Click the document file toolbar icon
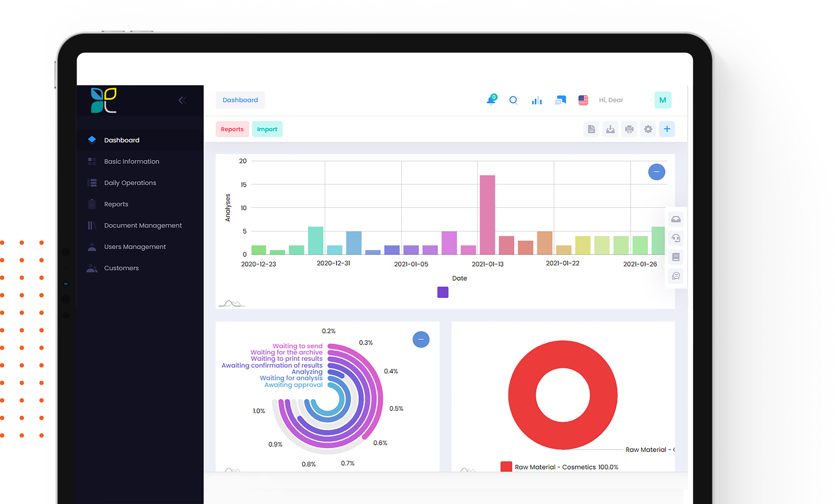The image size is (835, 504). click(591, 129)
